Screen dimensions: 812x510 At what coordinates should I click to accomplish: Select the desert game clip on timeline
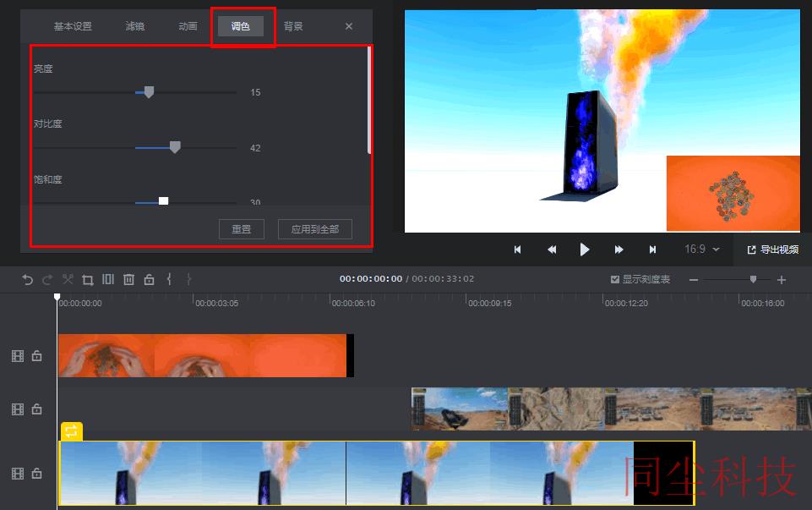pyautogui.click(x=611, y=409)
